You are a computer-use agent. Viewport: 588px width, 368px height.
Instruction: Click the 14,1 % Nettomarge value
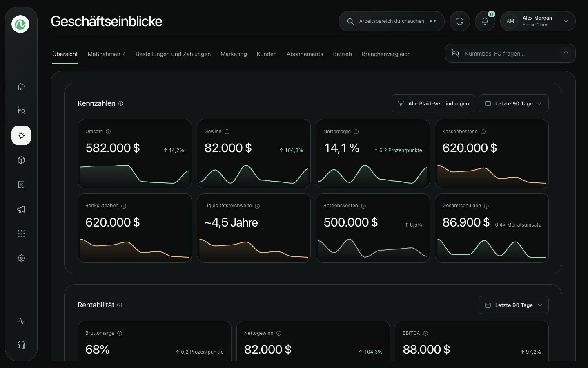pyautogui.click(x=341, y=148)
